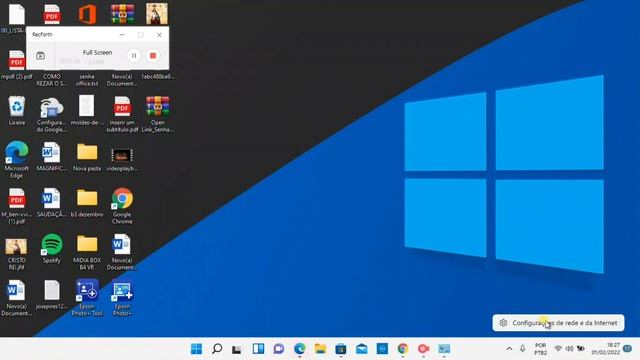Open Google Chrome from taskbar
The image size is (640, 360).
[x=403, y=349]
